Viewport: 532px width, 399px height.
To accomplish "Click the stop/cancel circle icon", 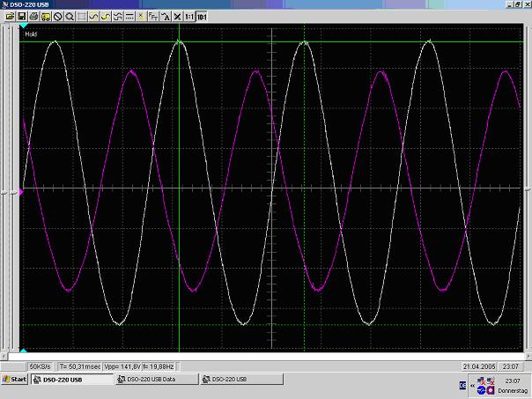I will 57,16.
